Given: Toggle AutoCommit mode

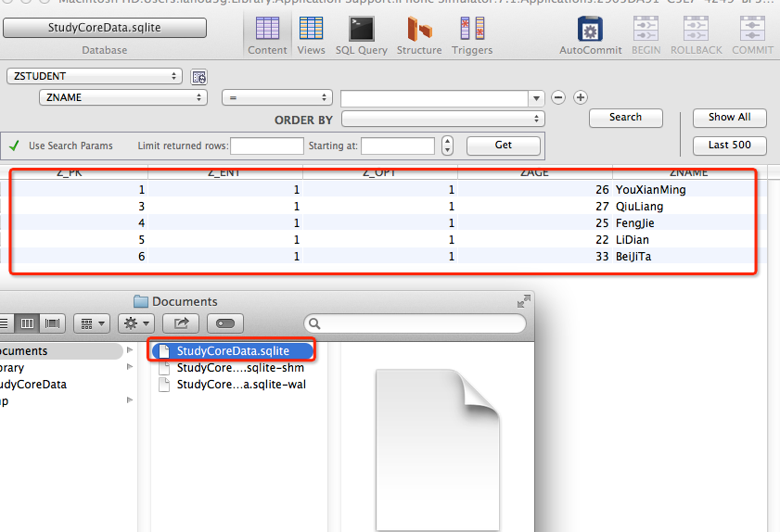Looking at the screenshot, I should [591, 35].
